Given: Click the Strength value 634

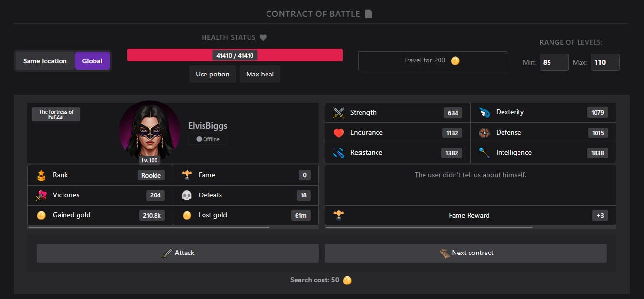Looking at the screenshot, I should (453, 113).
